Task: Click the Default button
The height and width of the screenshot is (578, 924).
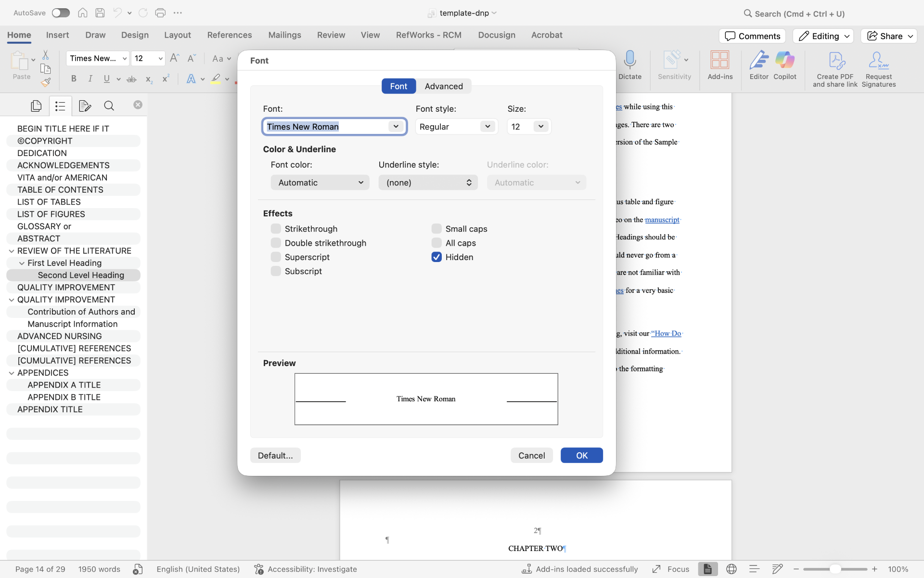Action: (x=275, y=455)
